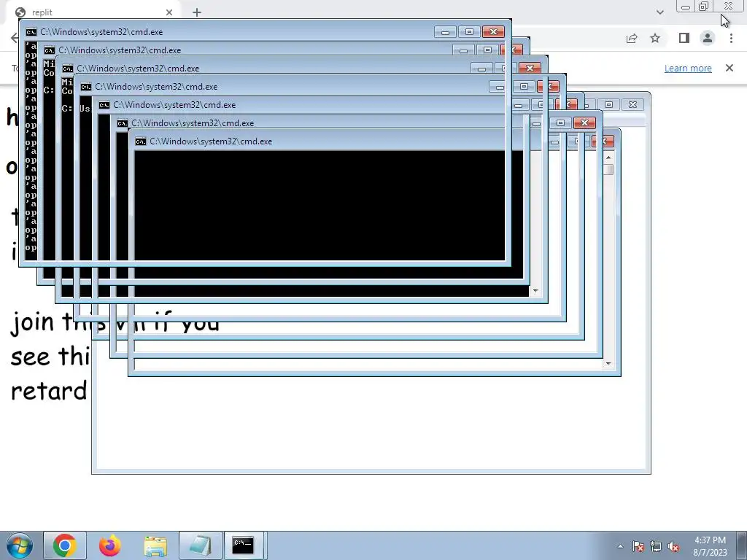Viewport: 747px width, 560px height.
Task: Close the third cmd.exe window
Action: click(x=530, y=68)
